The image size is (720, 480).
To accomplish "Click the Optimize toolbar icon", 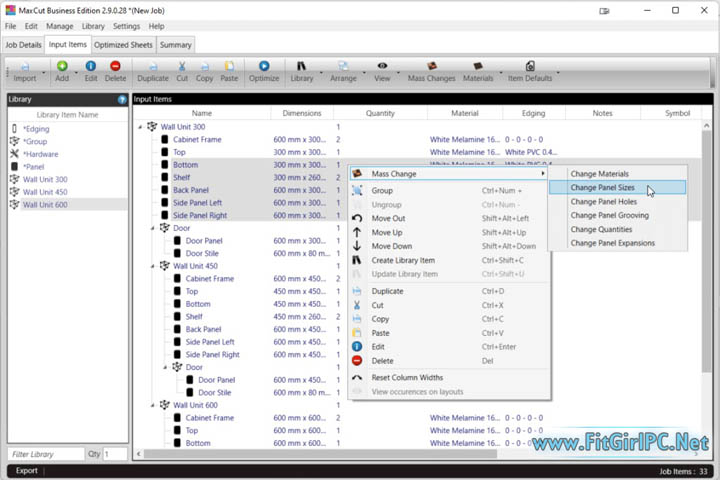I will click(264, 71).
